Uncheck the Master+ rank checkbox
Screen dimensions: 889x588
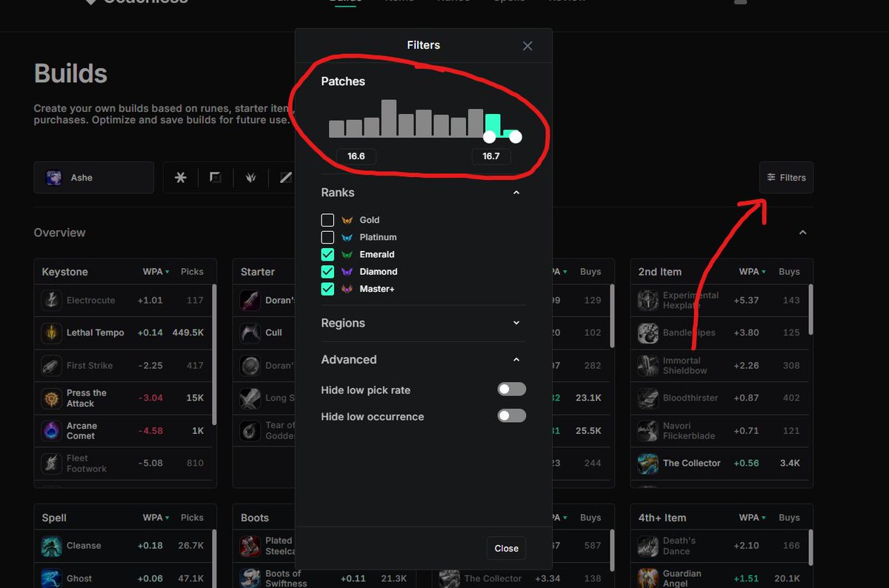pyautogui.click(x=327, y=289)
